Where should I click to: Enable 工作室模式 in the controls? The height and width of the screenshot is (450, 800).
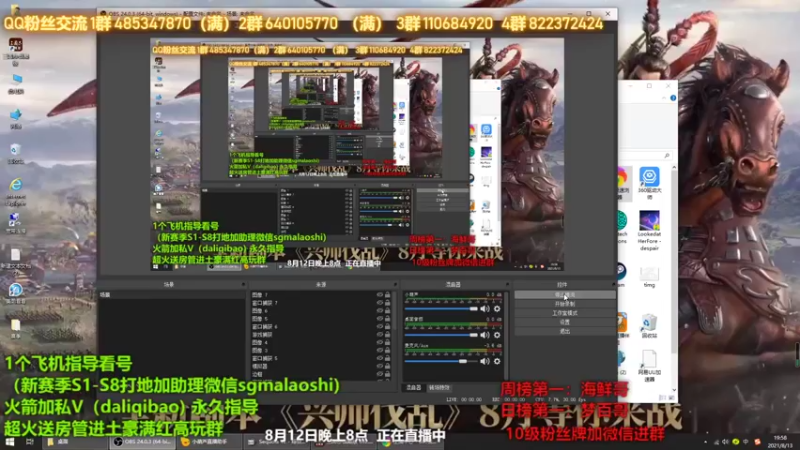click(564, 313)
